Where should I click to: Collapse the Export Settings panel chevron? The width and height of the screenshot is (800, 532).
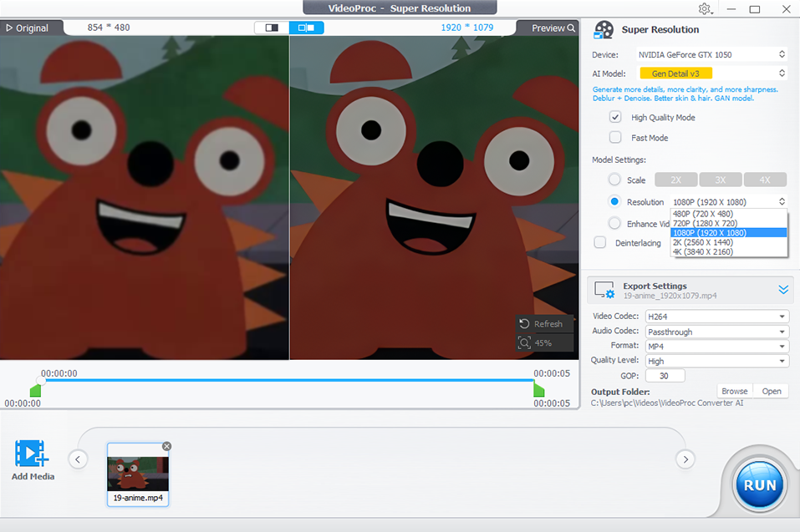coord(783,290)
